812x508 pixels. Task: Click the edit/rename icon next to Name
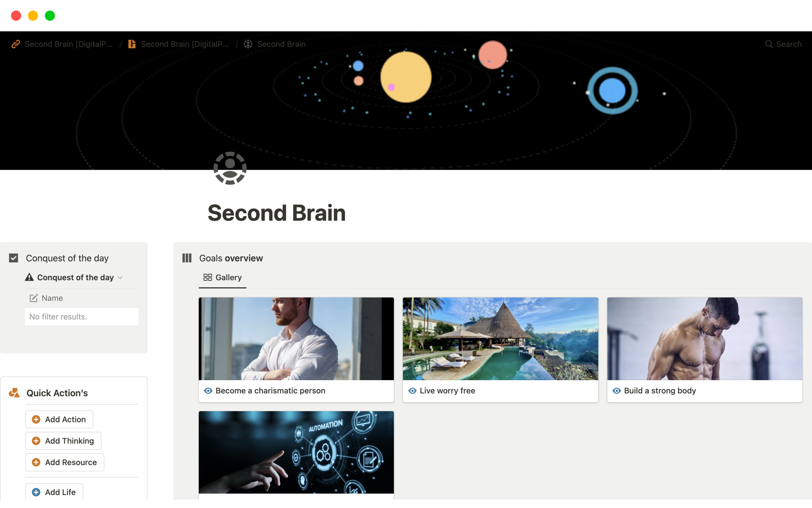click(33, 297)
